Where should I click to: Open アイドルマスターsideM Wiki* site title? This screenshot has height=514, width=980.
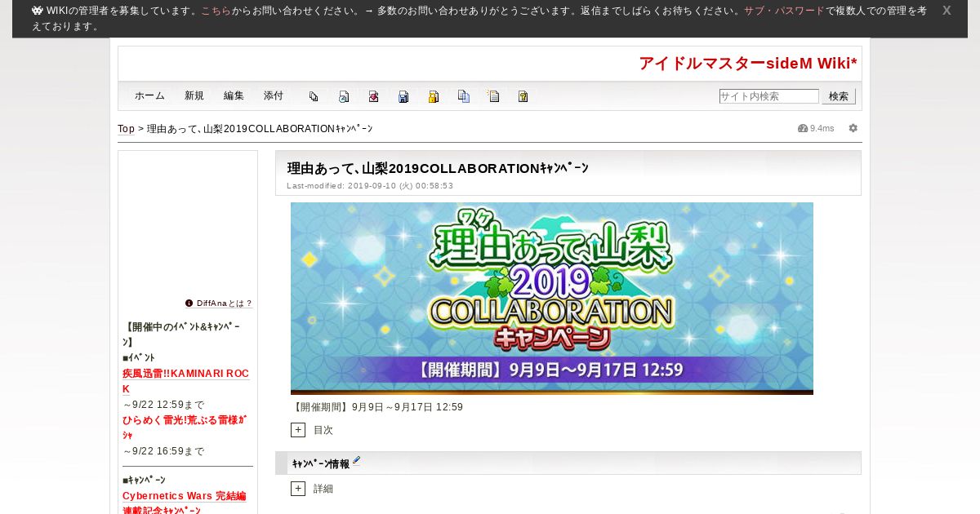tap(748, 64)
